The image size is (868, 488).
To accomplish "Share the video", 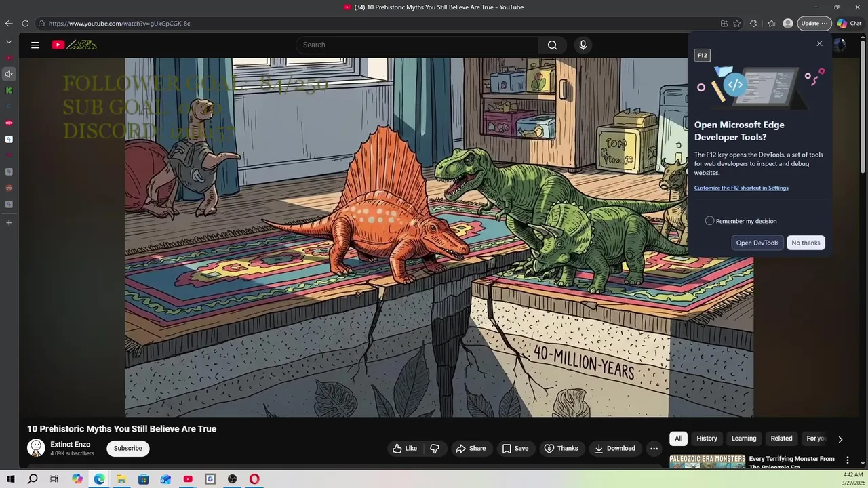I will (x=471, y=448).
